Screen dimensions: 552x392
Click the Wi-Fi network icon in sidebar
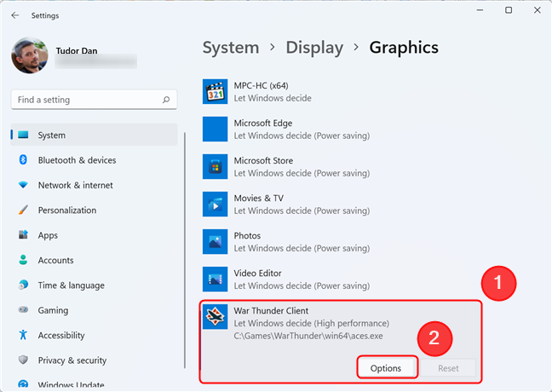23,185
